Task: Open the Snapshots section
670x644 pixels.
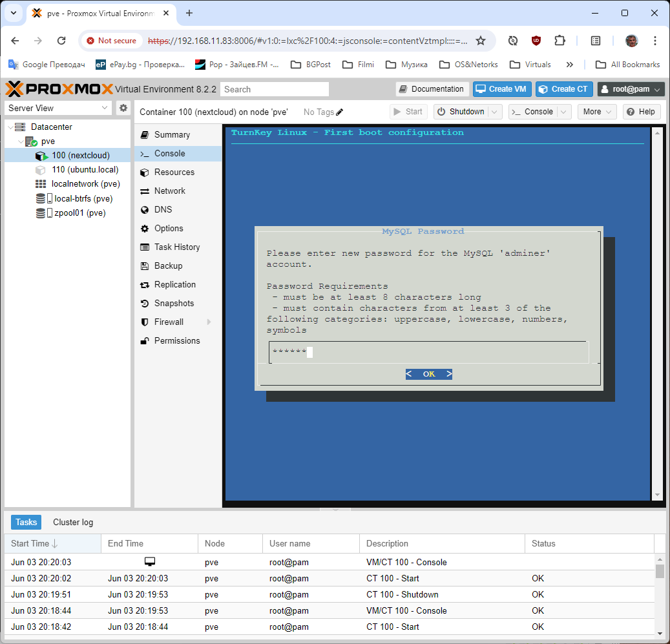Action: pos(178,303)
